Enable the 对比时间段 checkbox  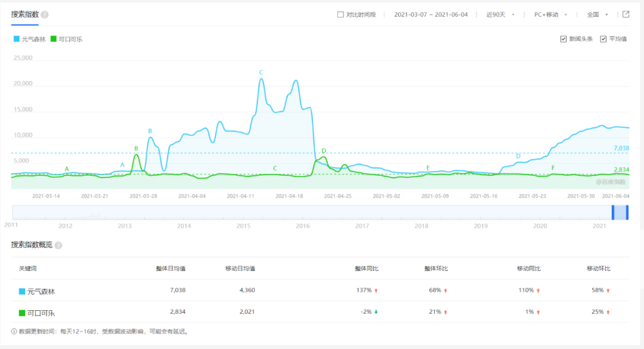(x=340, y=14)
